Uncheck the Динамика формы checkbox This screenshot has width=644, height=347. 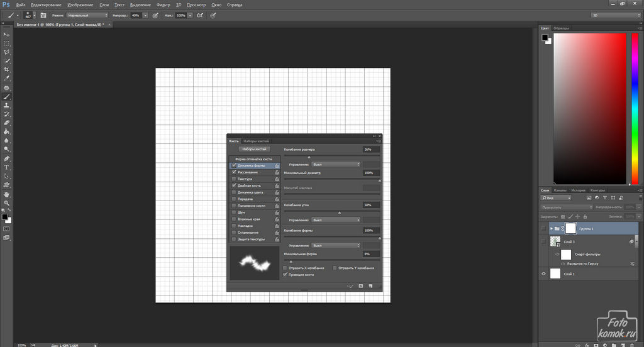pos(234,165)
